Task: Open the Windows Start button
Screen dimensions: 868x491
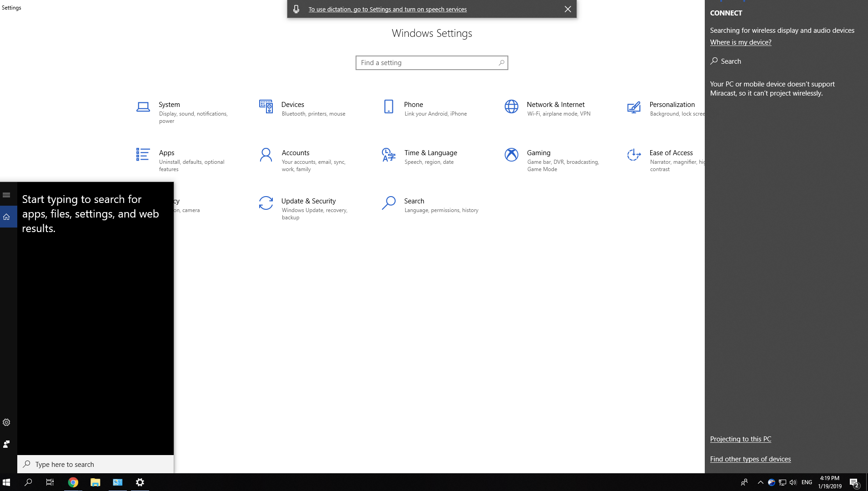Action: tap(6, 482)
